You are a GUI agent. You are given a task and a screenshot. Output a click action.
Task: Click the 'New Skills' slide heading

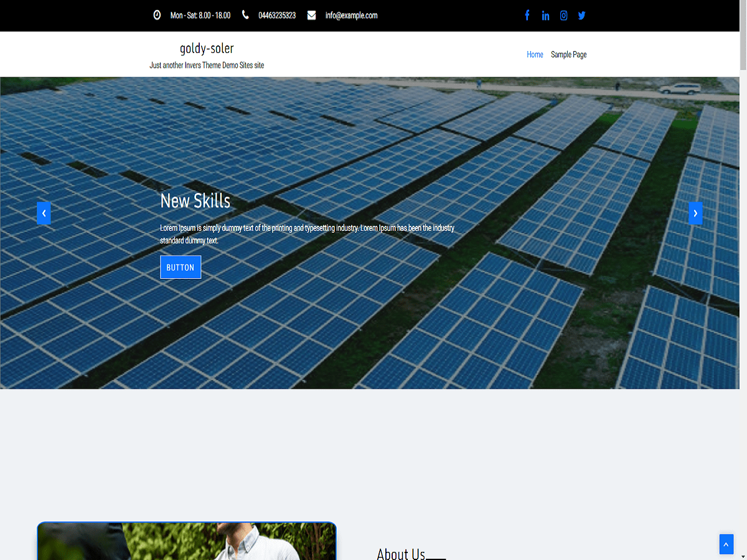195,200
